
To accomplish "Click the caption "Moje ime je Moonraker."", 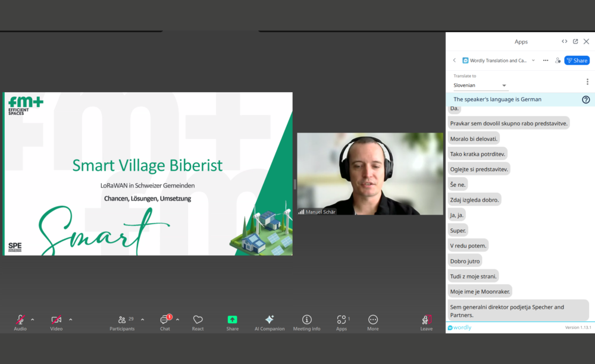I will (x=480, y=291).
